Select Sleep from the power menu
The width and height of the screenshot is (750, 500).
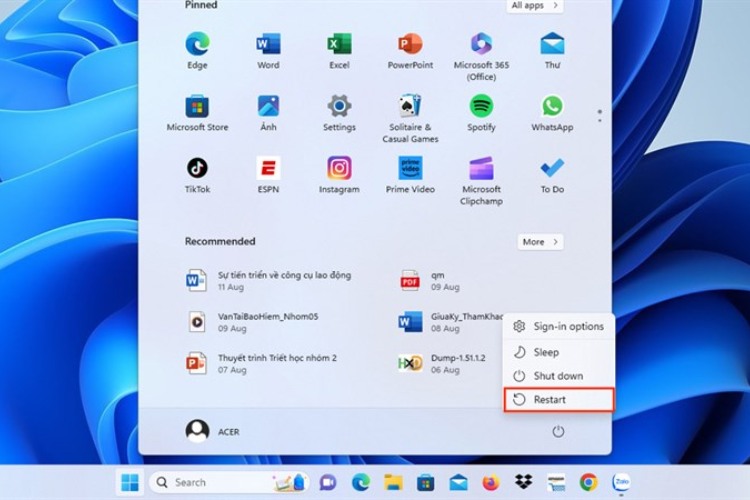pos(546,352)
